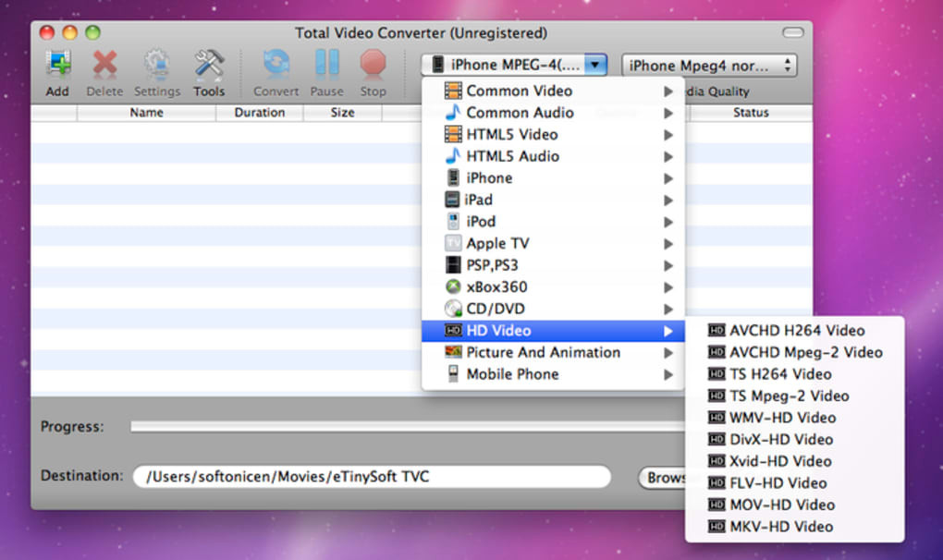943x560 pixels.
Task: Click the Picture And Animation icon
Action: click(453, 352)
